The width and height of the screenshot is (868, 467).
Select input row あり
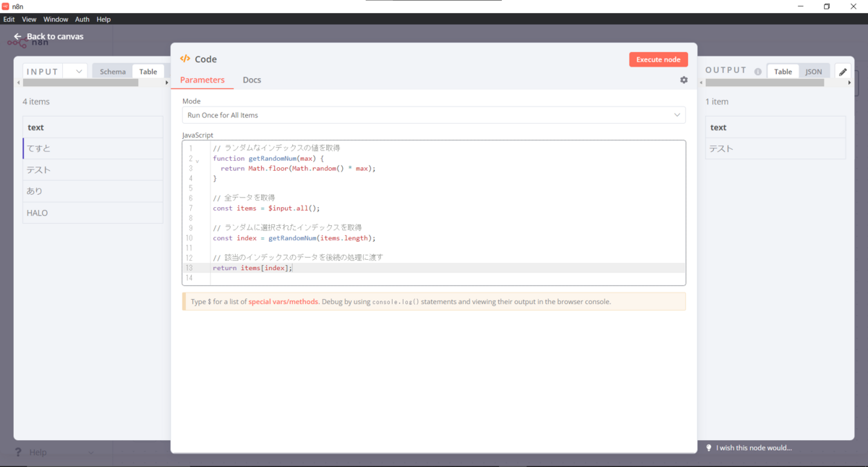tap(93, 191)
